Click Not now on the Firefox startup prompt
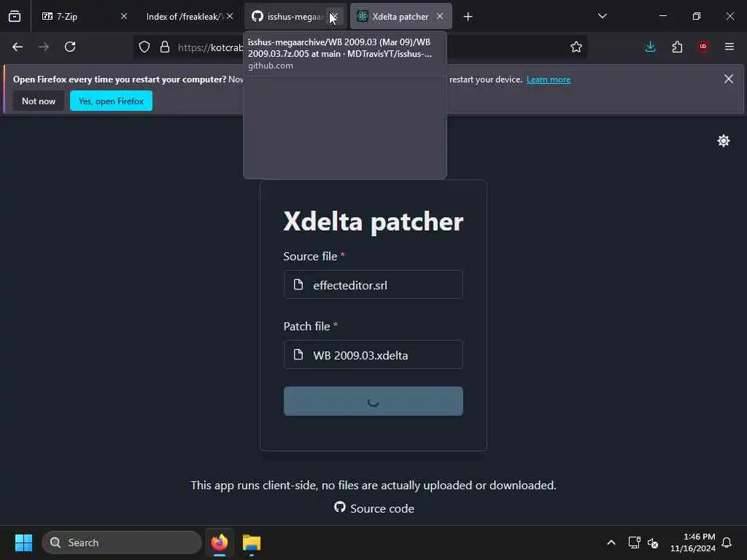 click(x=39, y=101)
